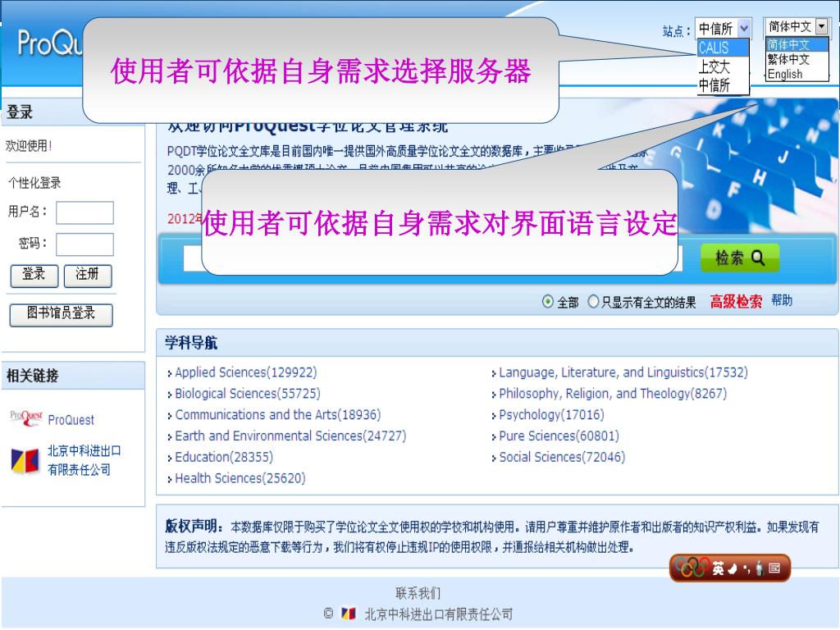Toggle the 英 input mode on IME bar
840x630 pixels.
(x=719, y=568)
